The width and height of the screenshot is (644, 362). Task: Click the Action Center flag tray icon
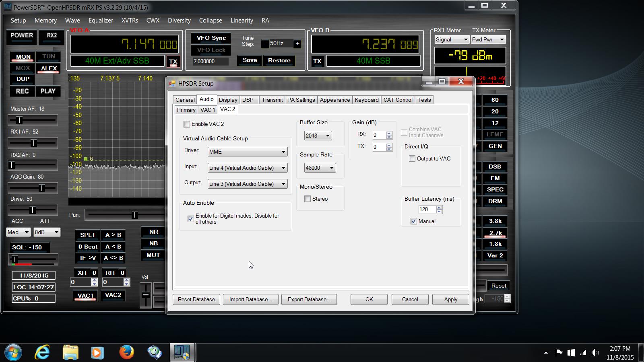click(559, 353)
